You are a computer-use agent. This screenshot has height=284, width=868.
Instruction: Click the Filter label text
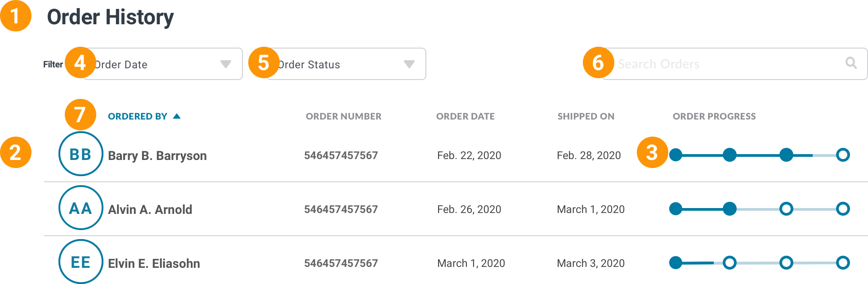[53, 64]
